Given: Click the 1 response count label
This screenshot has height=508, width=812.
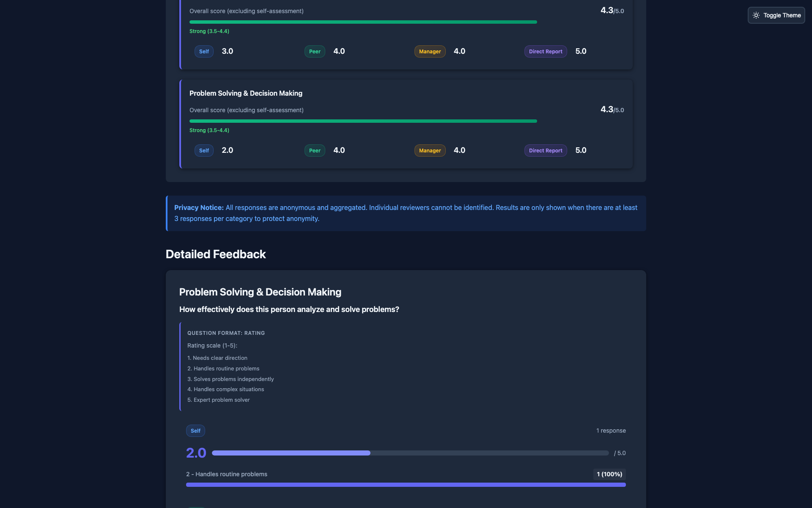Looking at the screenshot, I should coord(611,430).
